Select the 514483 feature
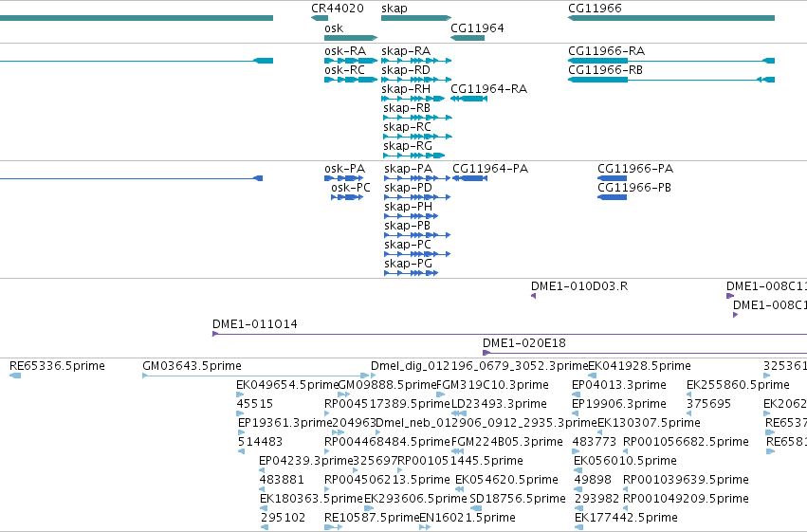Screen dimensions: 807x532 pyautogui.click(x=242, y=451)
